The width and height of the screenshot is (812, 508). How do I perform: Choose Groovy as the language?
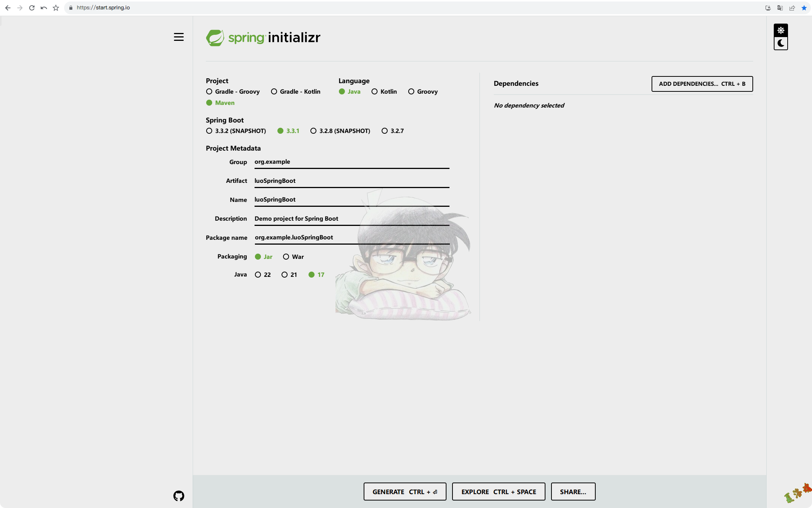[423, 91]
